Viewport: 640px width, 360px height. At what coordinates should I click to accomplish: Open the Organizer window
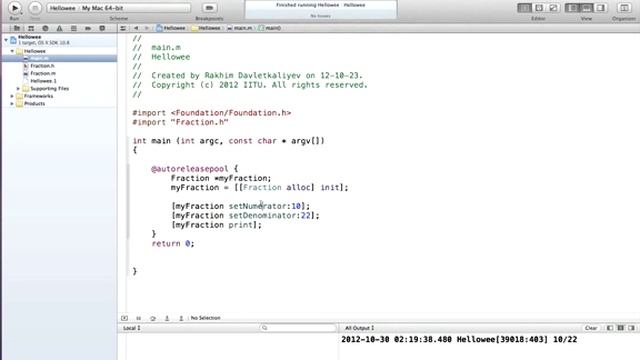[624, 8]
